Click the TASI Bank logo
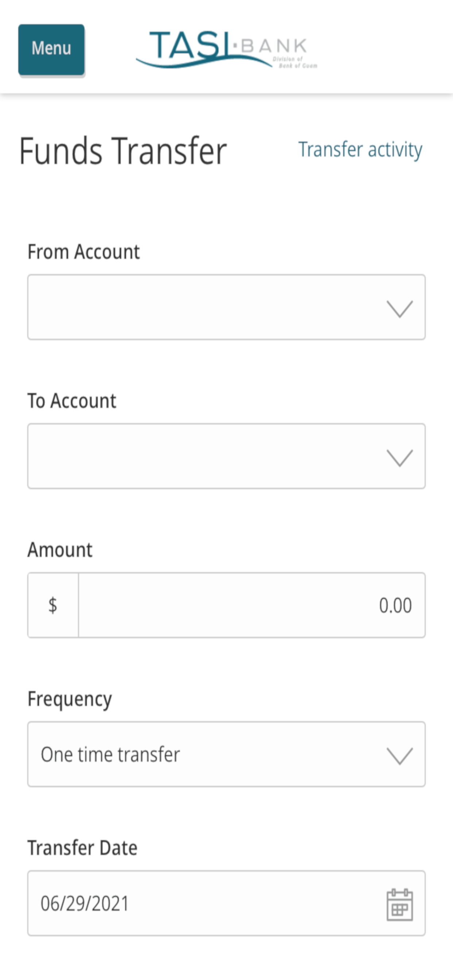This screenshot has width=453, height=980. [227, 50]
